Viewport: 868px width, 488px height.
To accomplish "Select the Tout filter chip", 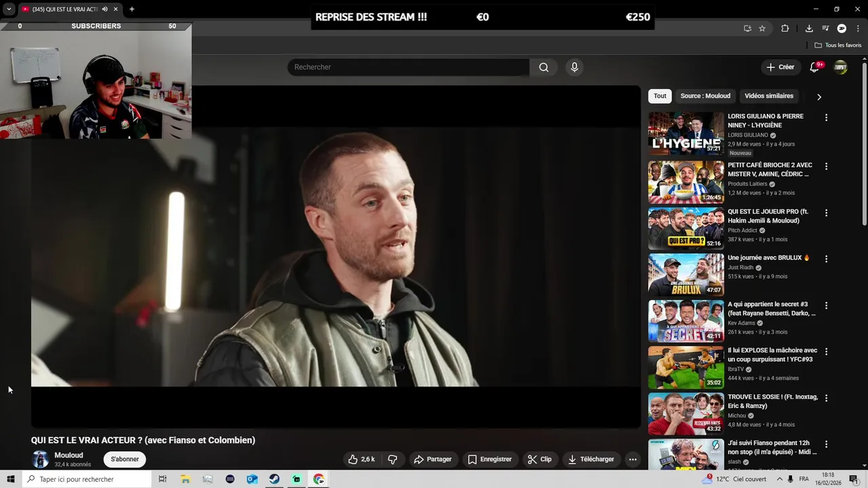I will click(660, 96).
